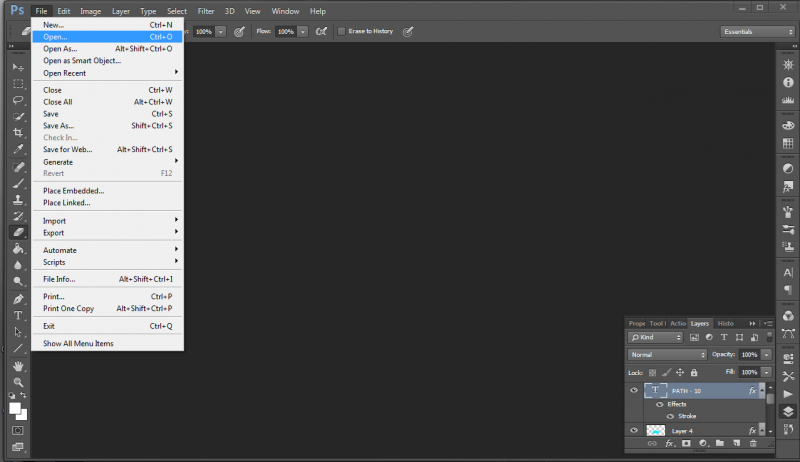The image size is (800, 462).
Task: Select the Horizontal Type tool in toolbox
Action: pos(18,314)
